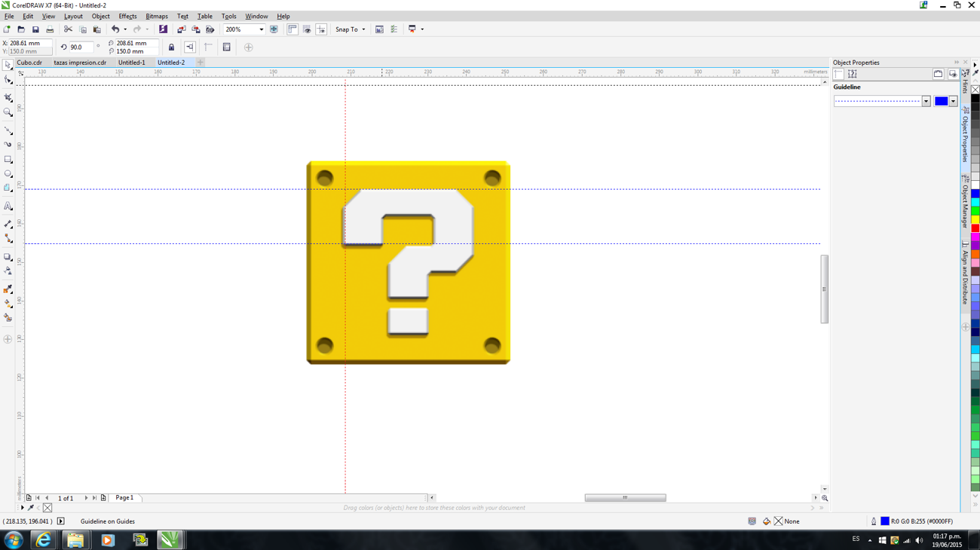Open the Tools menu
980x550 pixels.
point(228,16)
